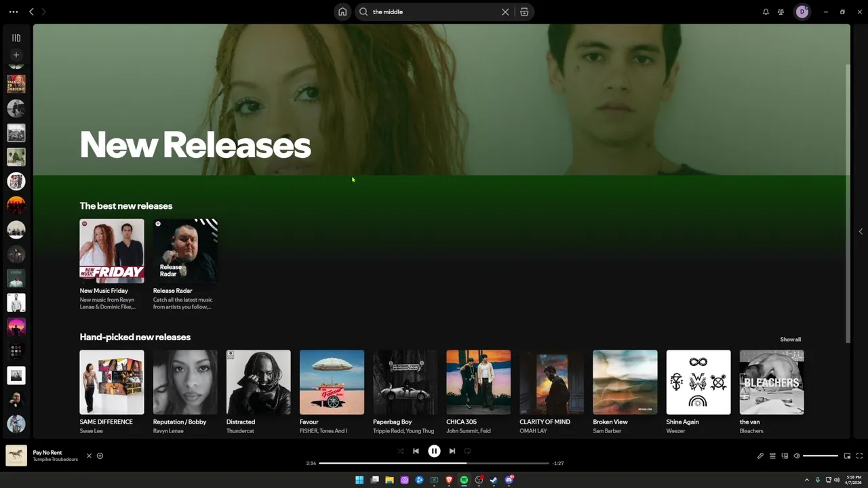
Task: Open the play queue
Action: click(x=772, y=455)
